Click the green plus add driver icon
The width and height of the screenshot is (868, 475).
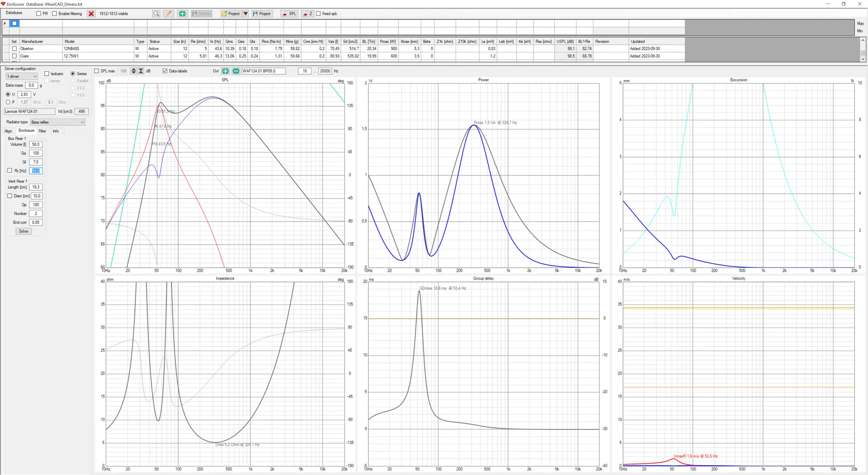[x=182, y=14]
